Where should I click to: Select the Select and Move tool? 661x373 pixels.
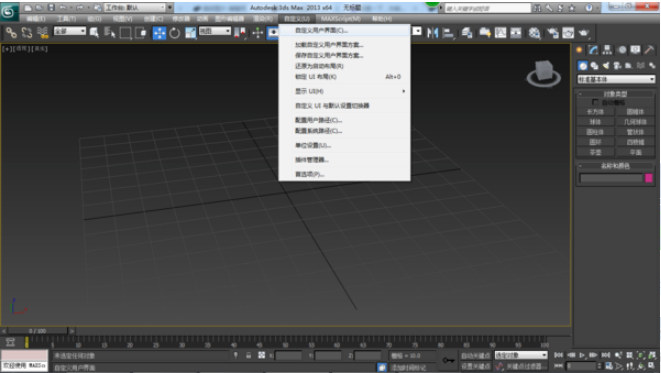tap(159, 32)
